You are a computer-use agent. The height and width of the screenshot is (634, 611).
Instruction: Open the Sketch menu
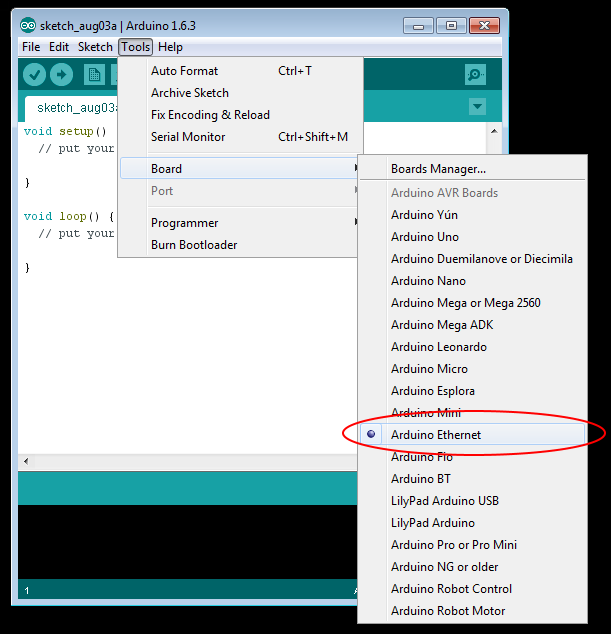coord(95,47)
